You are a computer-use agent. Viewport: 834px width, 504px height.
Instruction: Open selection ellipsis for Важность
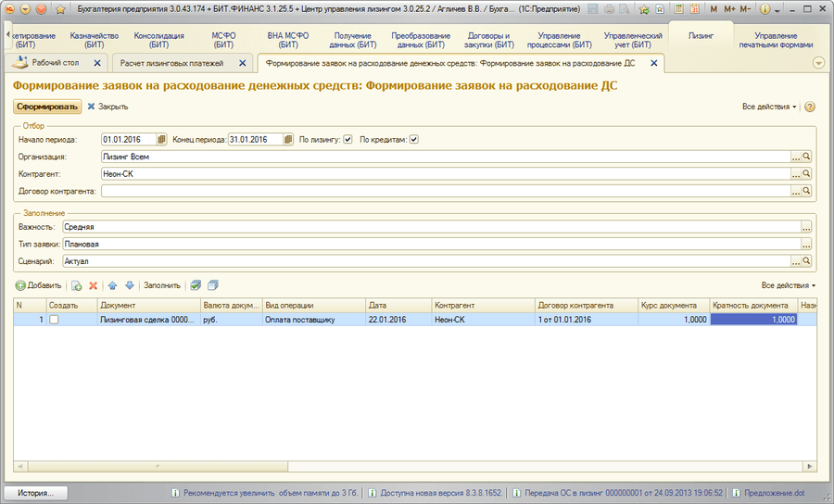tap(806, 227)
